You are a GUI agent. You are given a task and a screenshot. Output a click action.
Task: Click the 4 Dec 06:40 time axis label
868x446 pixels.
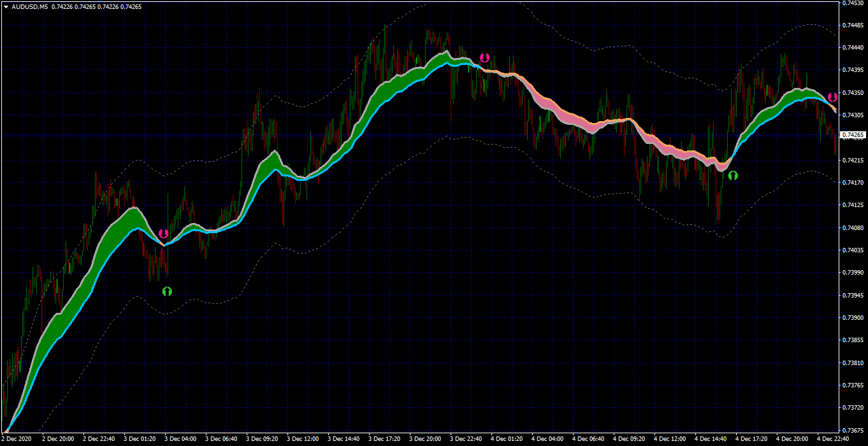tap(589, 439)
